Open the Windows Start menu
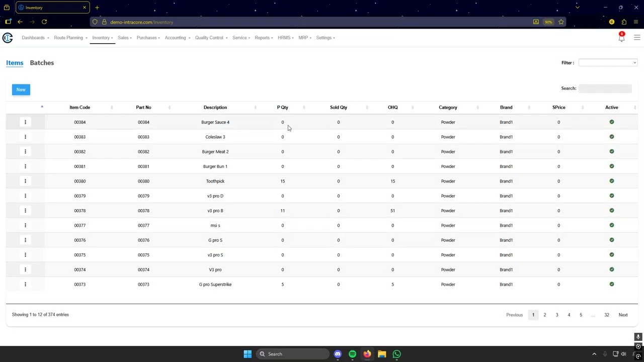This screenshot has width=644, height=362. tap(248, 354)
